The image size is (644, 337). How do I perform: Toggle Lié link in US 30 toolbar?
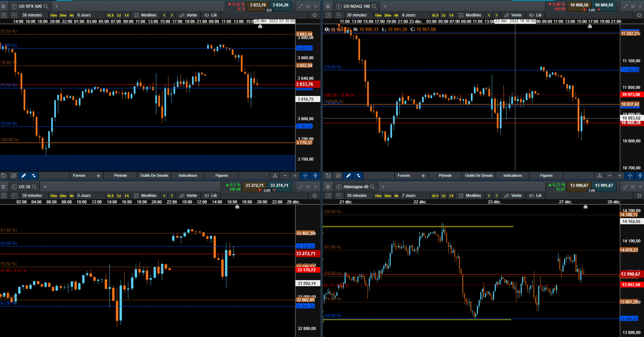[x=211, y=196]
